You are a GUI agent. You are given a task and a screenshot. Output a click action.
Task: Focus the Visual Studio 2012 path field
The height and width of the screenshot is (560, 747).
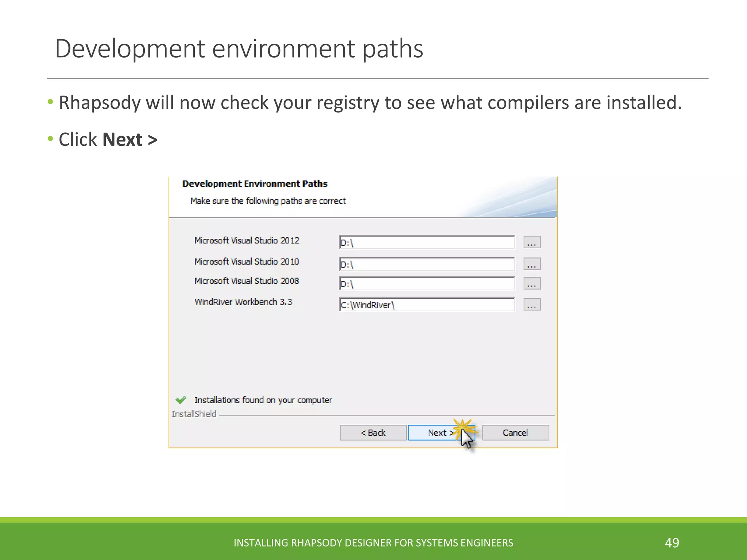pyautogui.click(x=427, y=242)
